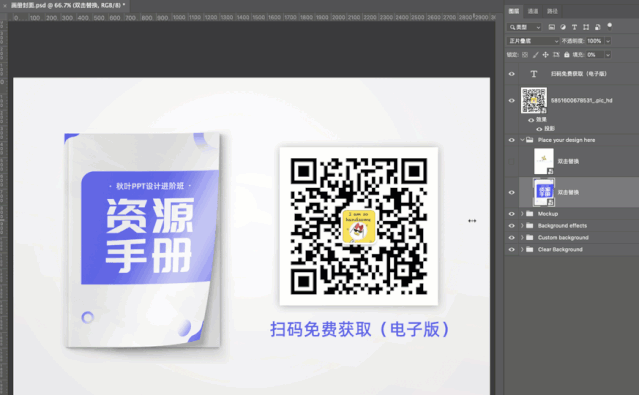639x395 pixels.
Task: Filter layers by shape layer icon
Action: (x=586, y=27)
